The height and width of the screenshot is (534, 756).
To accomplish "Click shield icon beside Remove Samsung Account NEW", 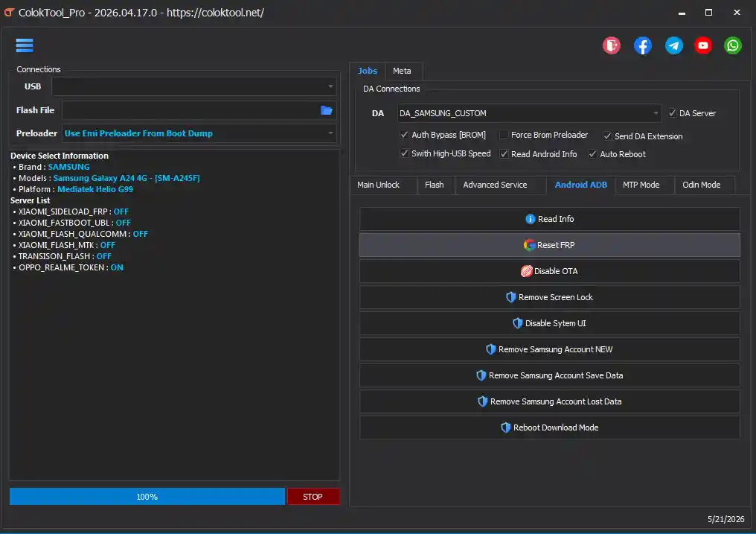I will [x=490, y=349].
